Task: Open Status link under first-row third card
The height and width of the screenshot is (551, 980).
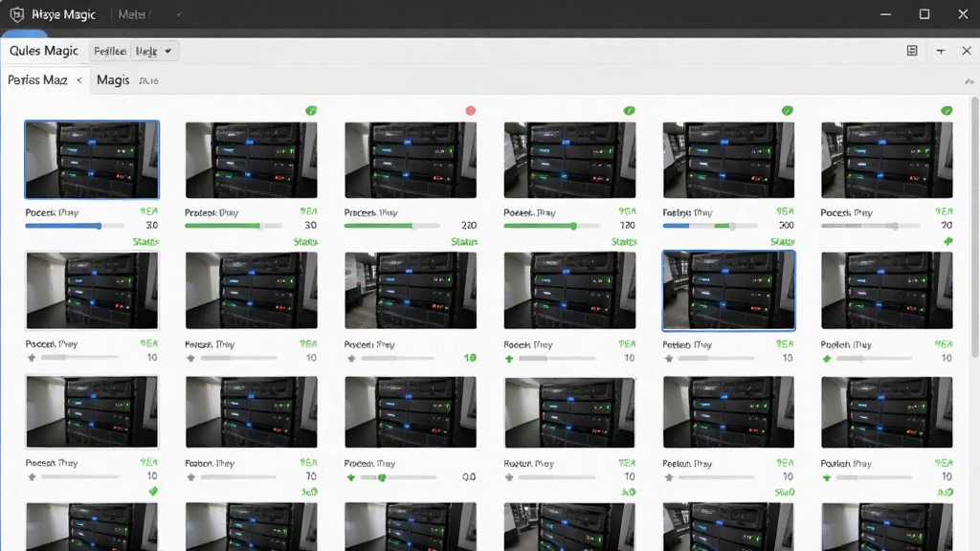Action: (x=464, y=242)
